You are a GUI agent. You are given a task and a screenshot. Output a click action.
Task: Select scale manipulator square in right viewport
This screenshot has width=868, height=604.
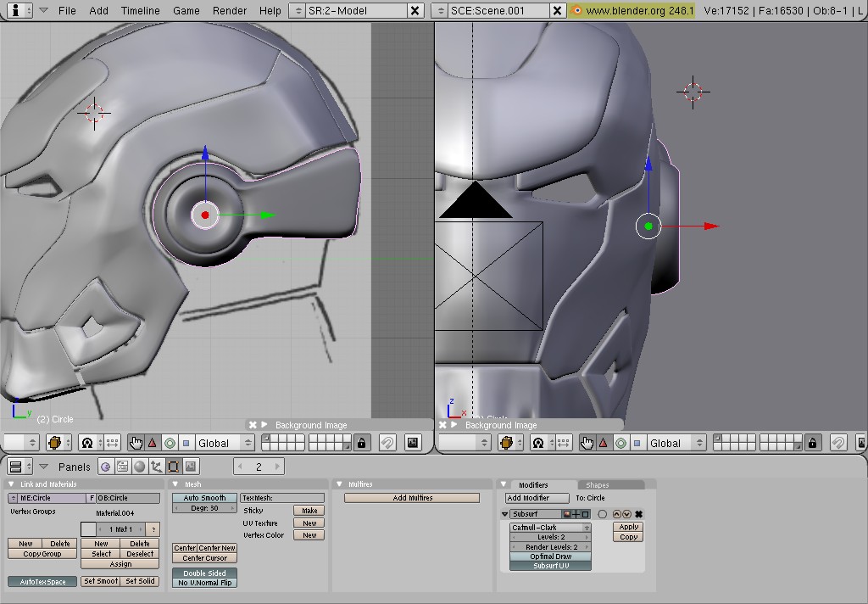tap(637, 443)
